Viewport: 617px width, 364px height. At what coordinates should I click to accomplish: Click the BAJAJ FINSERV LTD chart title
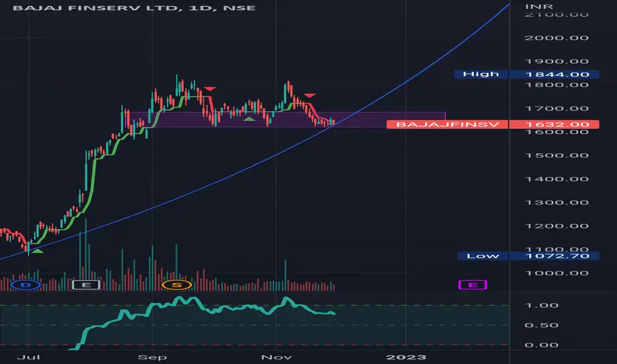coord(134,8)
